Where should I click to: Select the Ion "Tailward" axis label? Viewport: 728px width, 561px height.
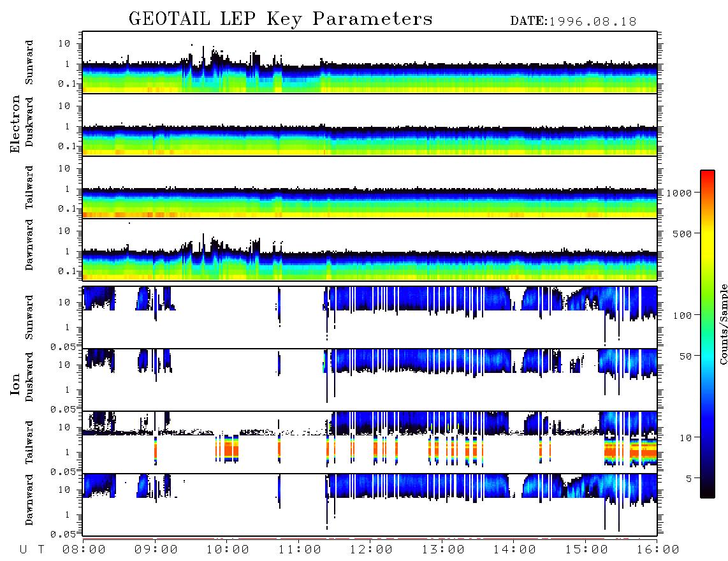[x=29, y=442]
